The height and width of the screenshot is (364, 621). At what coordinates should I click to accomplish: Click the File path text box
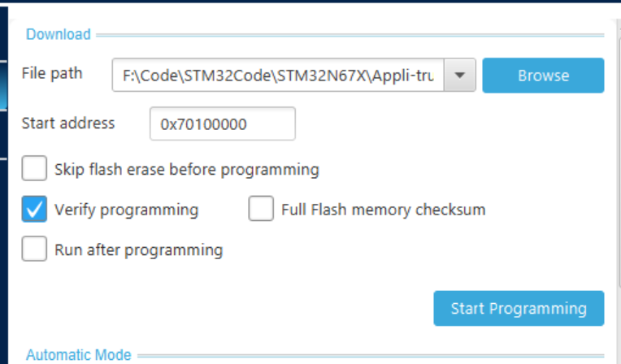point(279,76)
